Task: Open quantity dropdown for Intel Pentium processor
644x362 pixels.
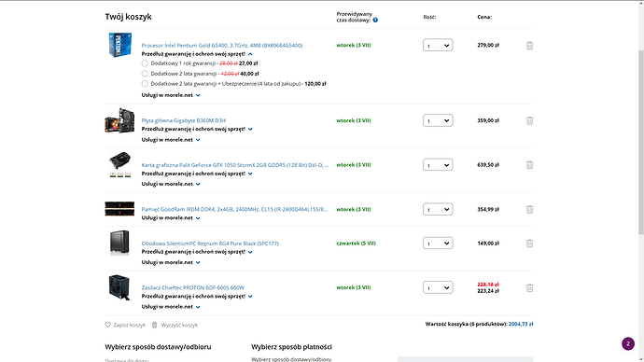Action: coord(438,45)
